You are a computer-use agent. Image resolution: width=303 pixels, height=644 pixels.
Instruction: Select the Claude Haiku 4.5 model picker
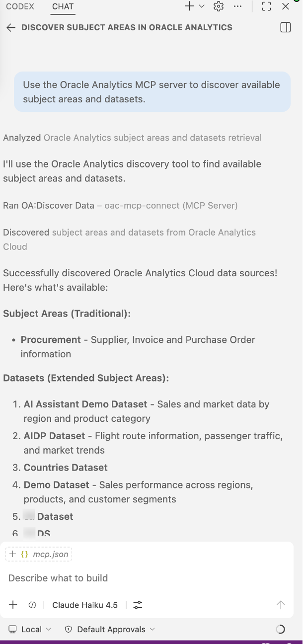[x=85, y=605]
